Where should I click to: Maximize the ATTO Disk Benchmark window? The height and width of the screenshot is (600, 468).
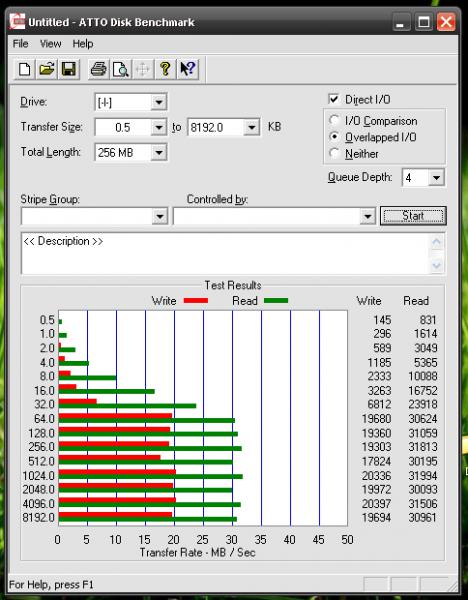424,22
